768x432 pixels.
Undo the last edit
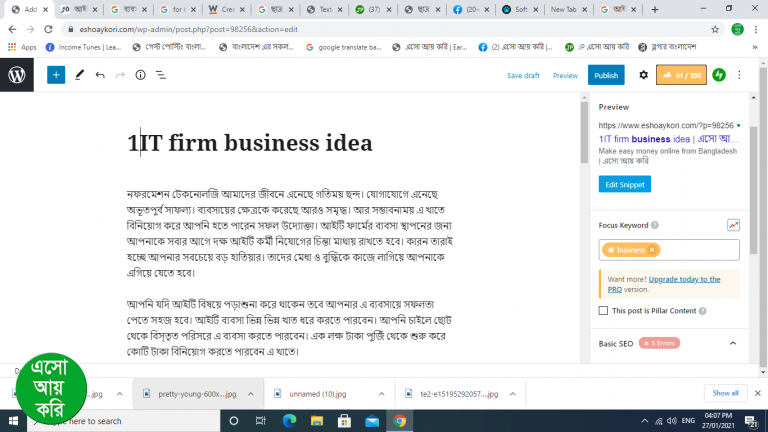click(100, 75)
